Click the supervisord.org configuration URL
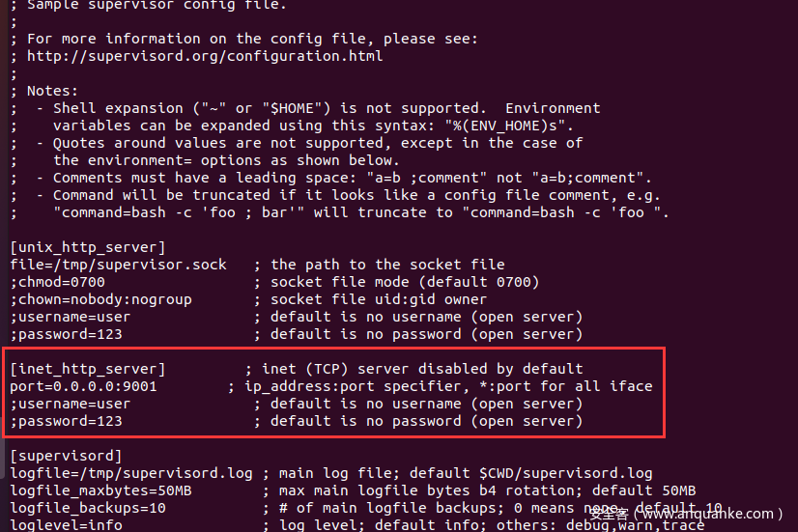The image size is (798, 532). tap(205, 56)
